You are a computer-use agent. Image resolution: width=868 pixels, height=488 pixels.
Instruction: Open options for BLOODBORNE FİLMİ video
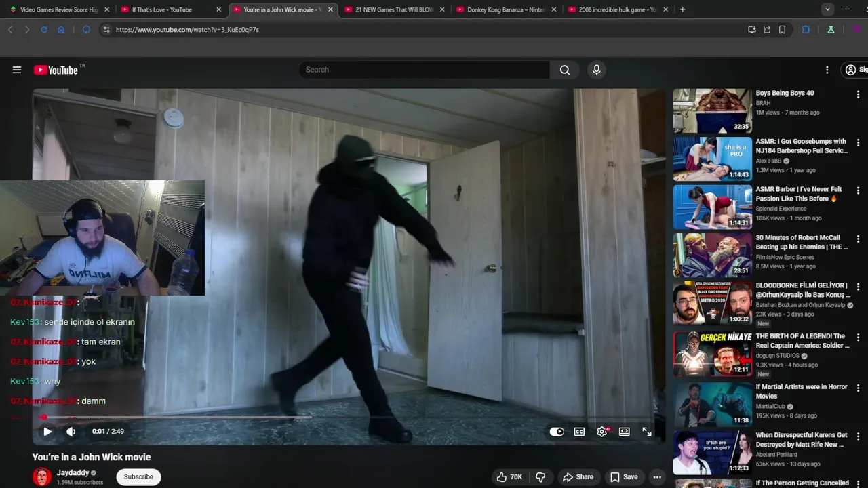coord(858,287)
